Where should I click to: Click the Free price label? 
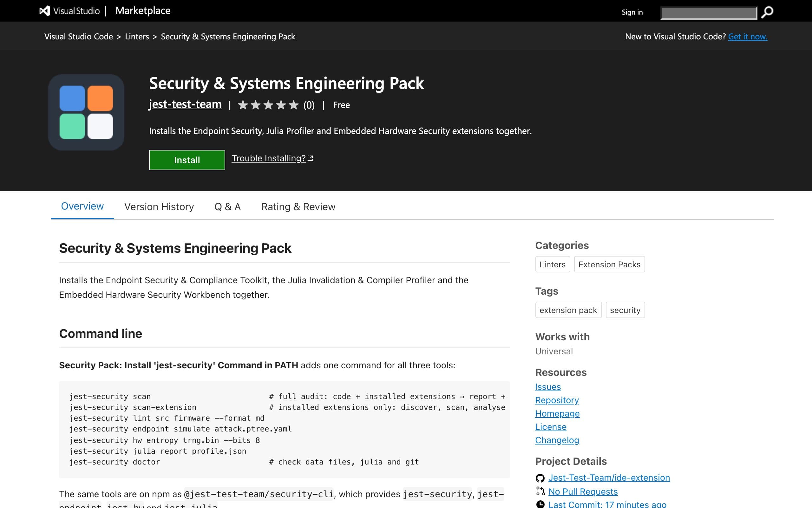point(341,105)
